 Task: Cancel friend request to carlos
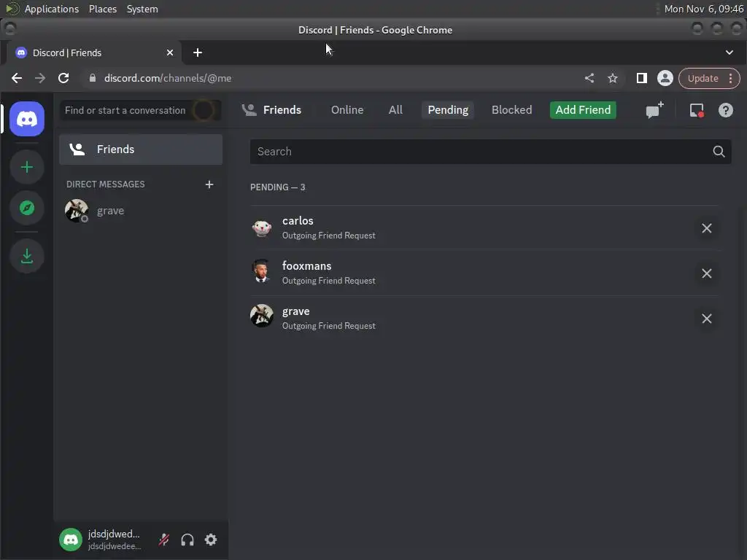pyautogui.click(x=706, y=228)
